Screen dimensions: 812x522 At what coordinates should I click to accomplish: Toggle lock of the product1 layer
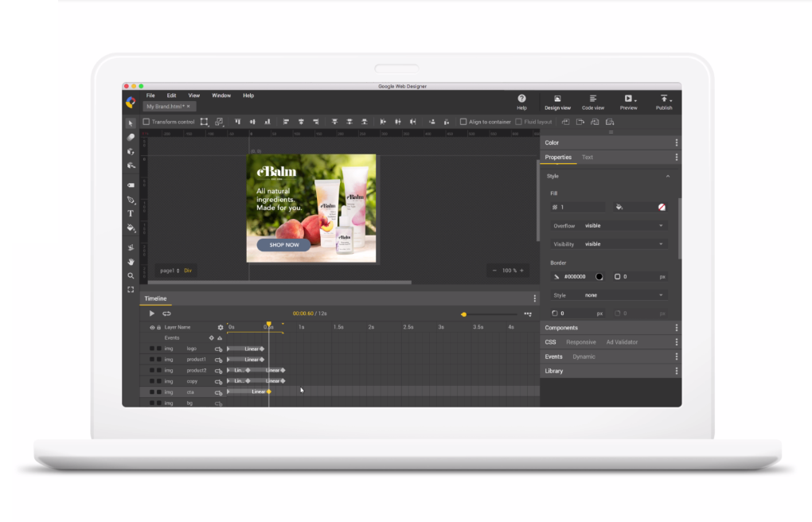click(x=159, y=360)
